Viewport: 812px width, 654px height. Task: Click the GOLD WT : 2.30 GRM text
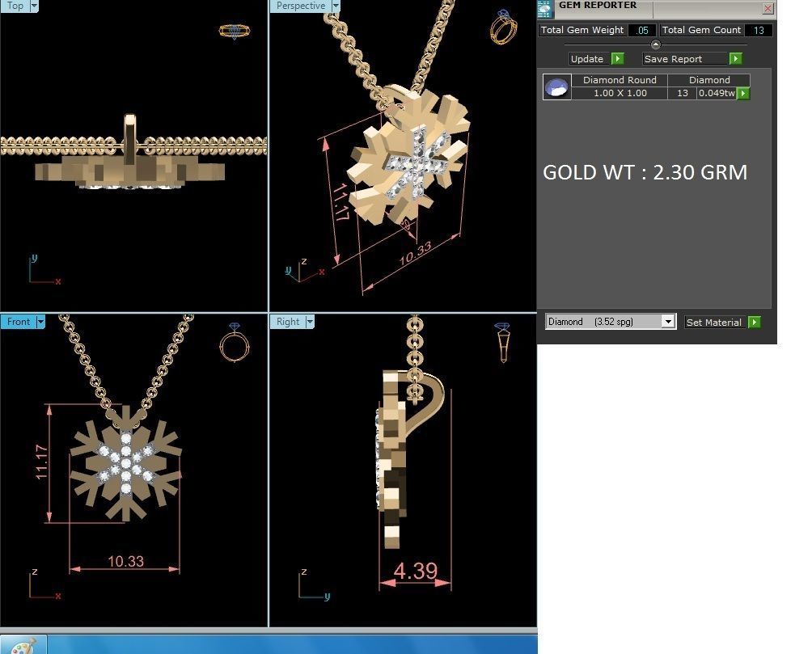(645, 172)
